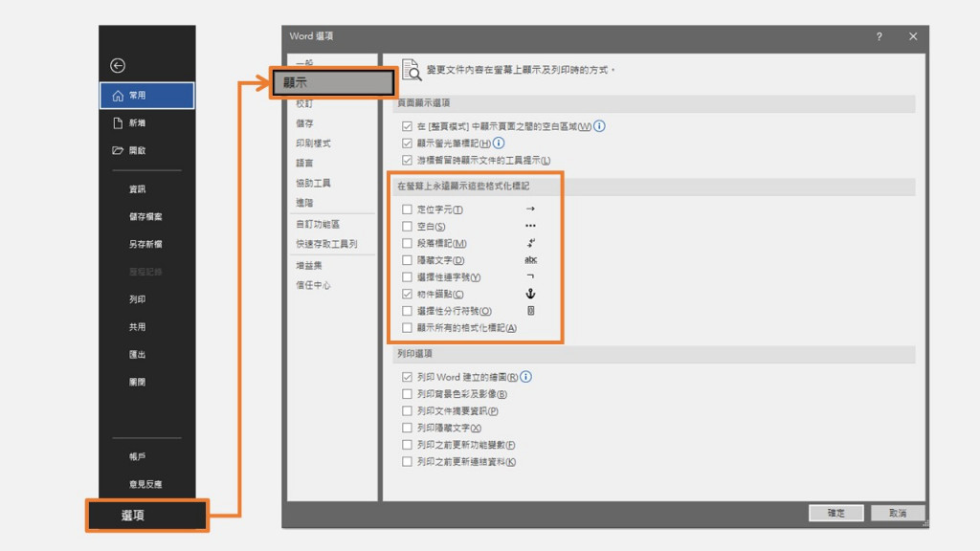Viewport: 980px width, 551px height.
Task: Click the help question mark in Word 選項
Action: point(879,37)
